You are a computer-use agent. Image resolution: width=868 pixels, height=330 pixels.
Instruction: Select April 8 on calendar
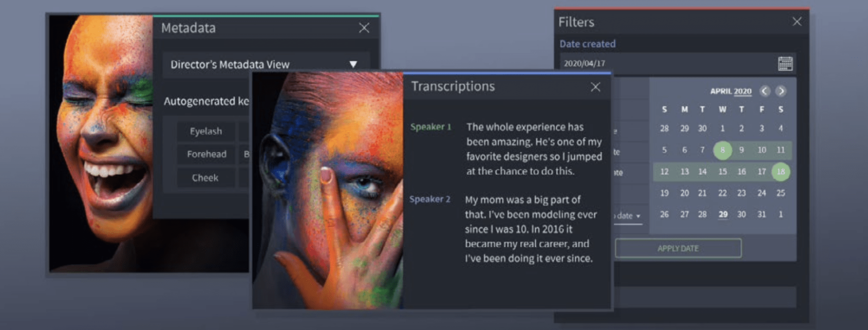click(x=722, y=150)
